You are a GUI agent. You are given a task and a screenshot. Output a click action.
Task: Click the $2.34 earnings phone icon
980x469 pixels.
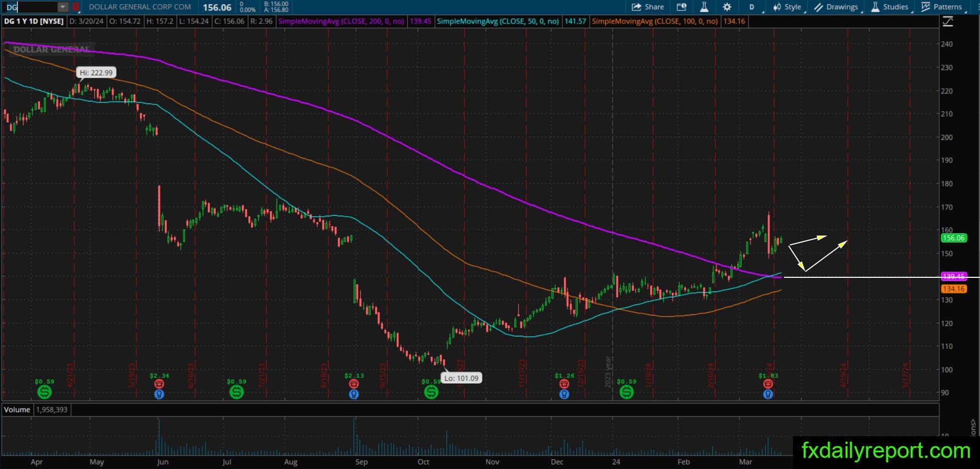(x=159, y=384)
